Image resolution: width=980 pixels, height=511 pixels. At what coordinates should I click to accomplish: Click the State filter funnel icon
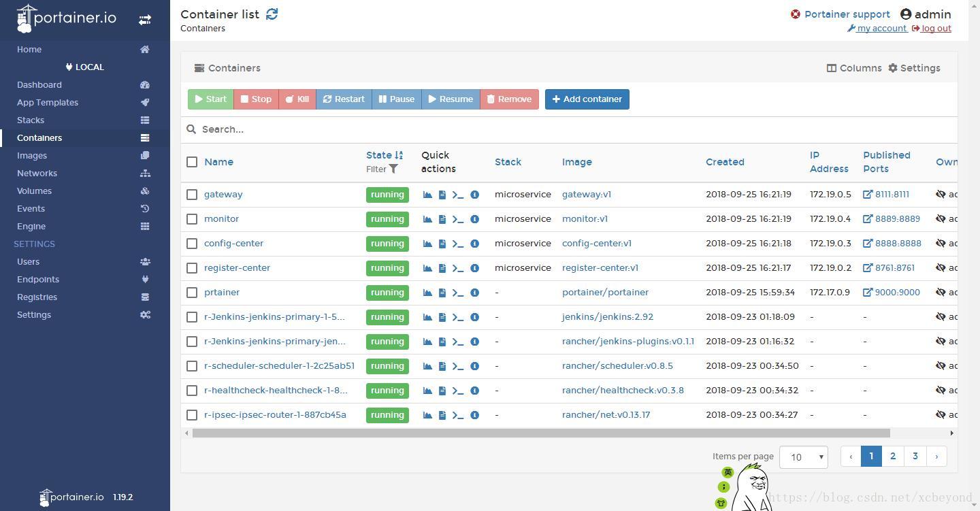pos(393,169)
